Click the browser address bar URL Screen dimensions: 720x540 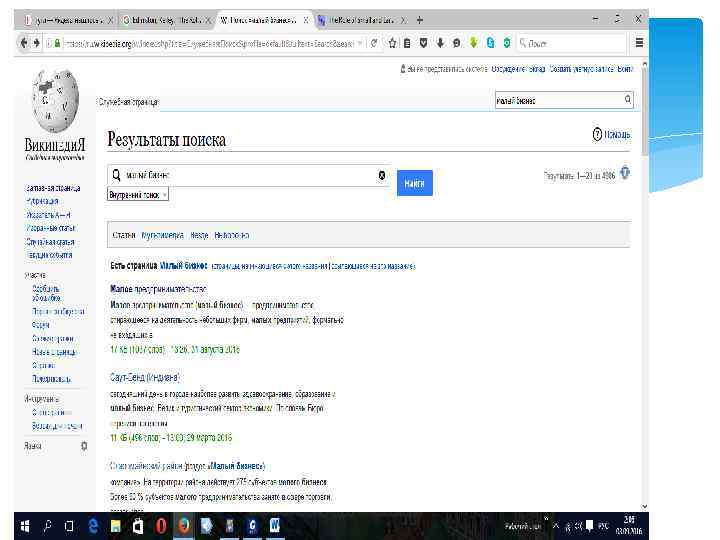pos(209,43)
